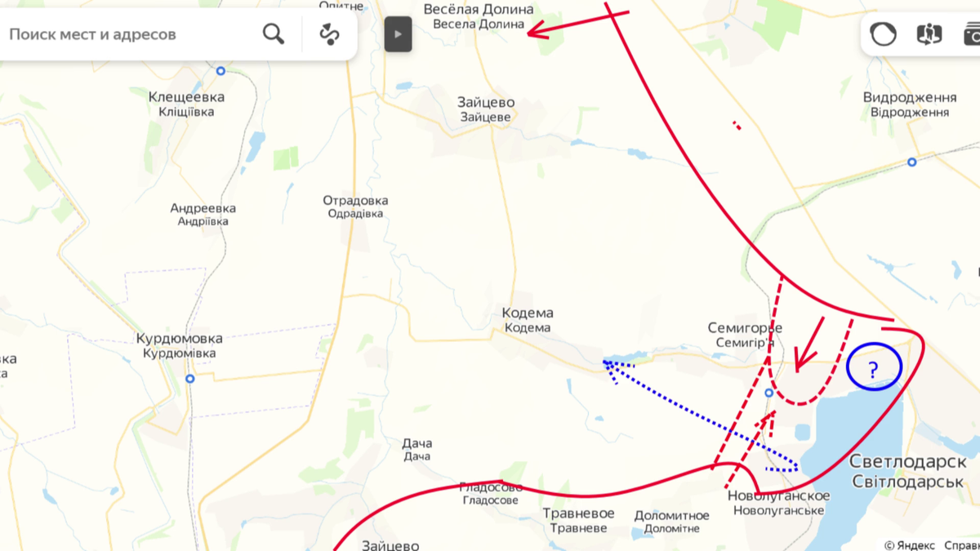Select blue station marker below Курдюмовка

(x=189, y=379)
